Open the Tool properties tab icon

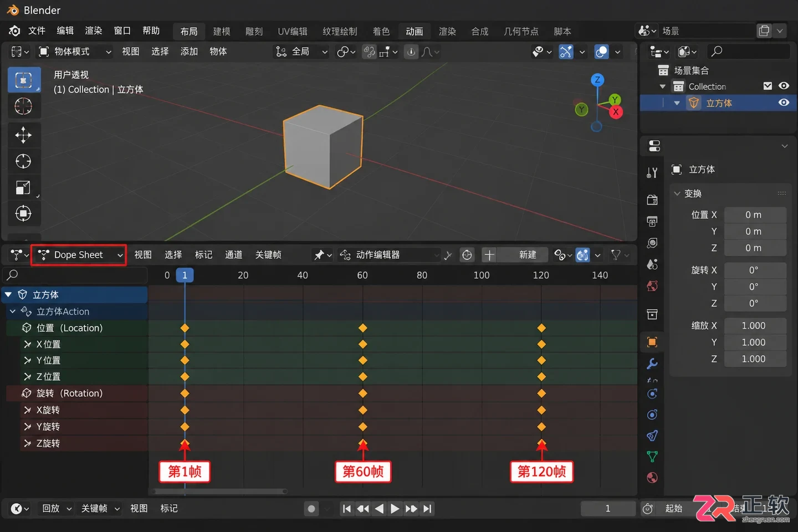click(x=652, y=173)
